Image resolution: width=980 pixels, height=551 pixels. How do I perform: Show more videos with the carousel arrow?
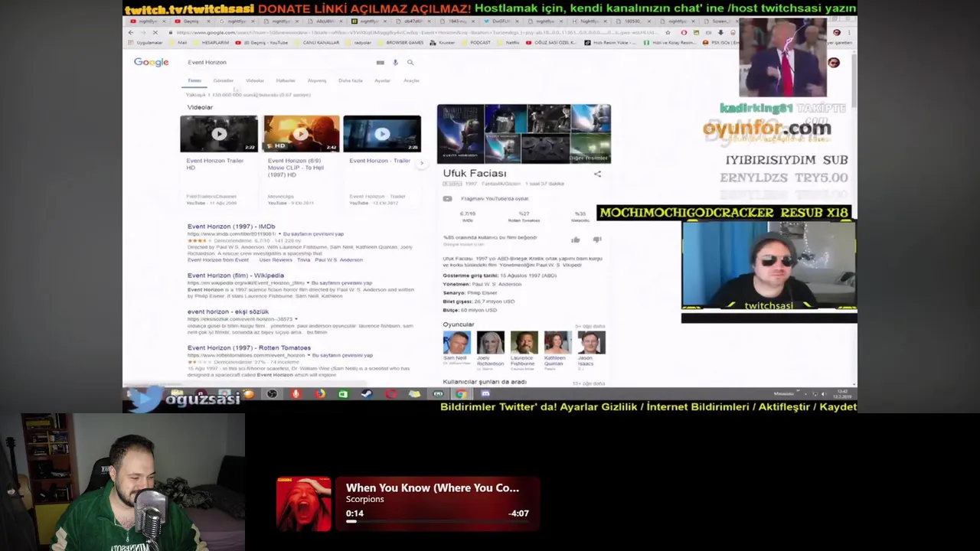click(x=421, y=163)
